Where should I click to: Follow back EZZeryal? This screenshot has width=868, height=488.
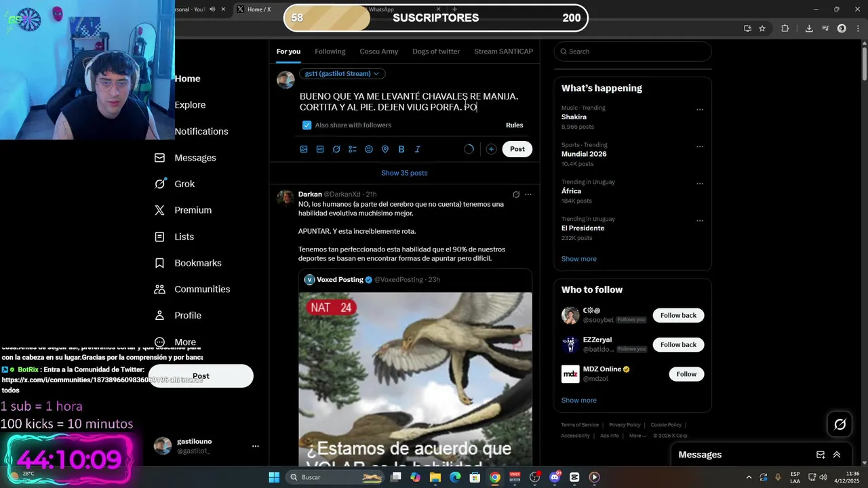(678, 344)
